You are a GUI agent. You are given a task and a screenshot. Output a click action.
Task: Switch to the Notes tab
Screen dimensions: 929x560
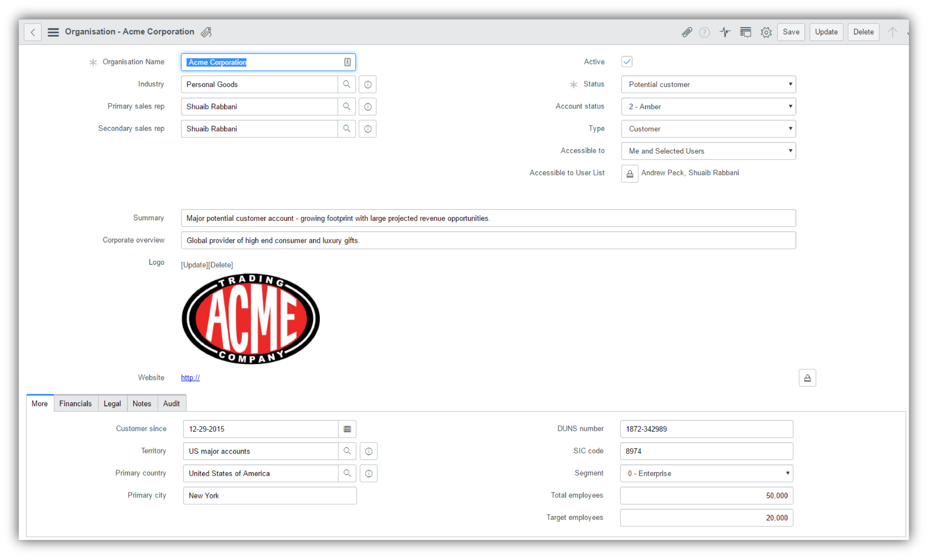[142, 404]
